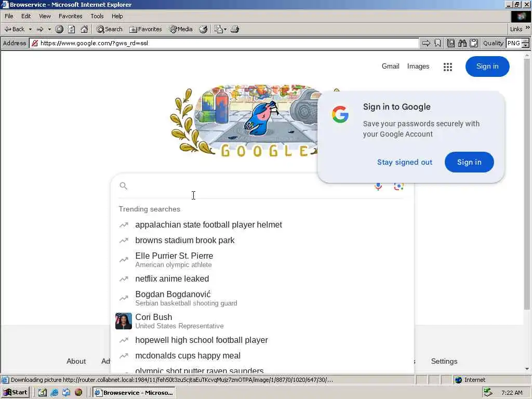Open the History toolbar icon
Screen dimensions: 532x399
tap(203, 29)
